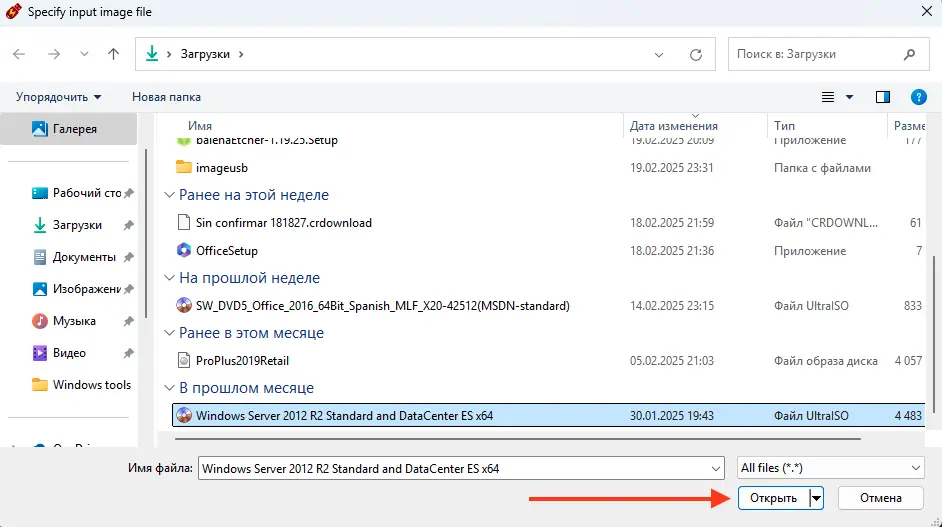
Task: Click the vertical scrollbar of file list
Action: [x=932, y=335]
